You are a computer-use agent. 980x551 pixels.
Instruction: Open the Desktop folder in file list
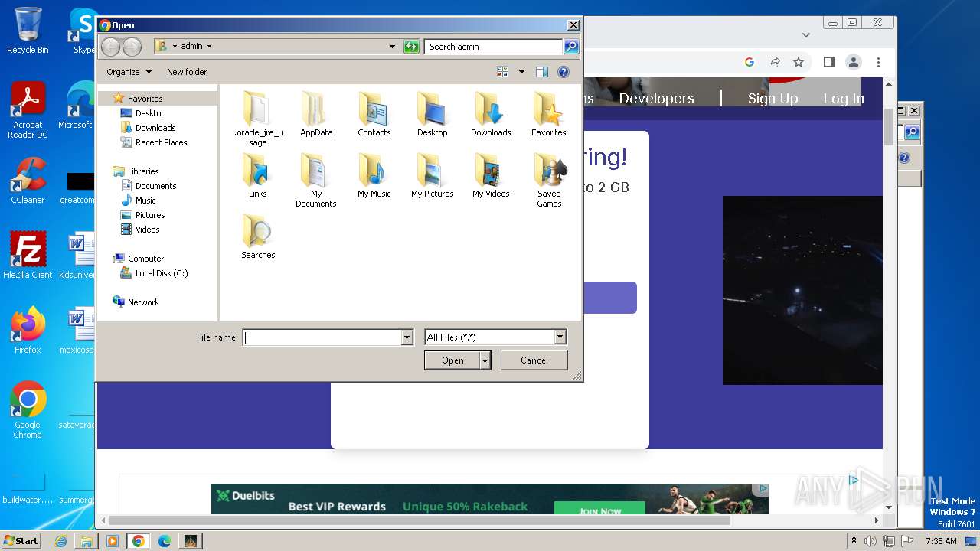[433, 115]
